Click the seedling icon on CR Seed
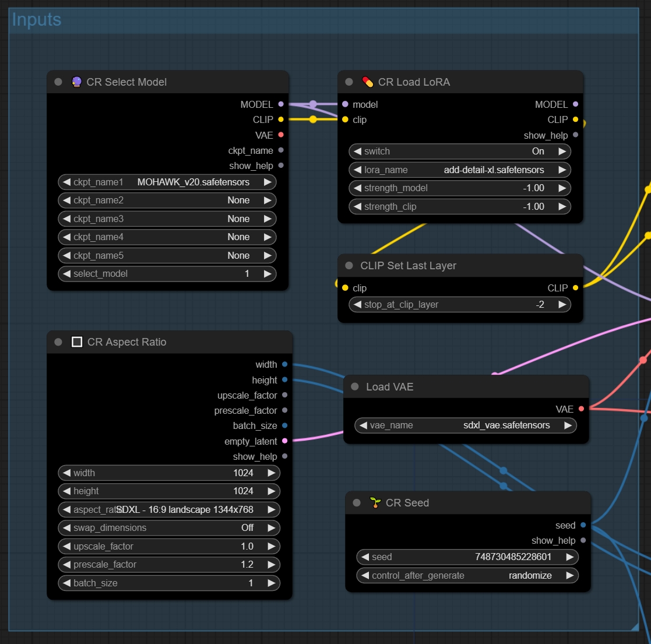 coord(375,503)
